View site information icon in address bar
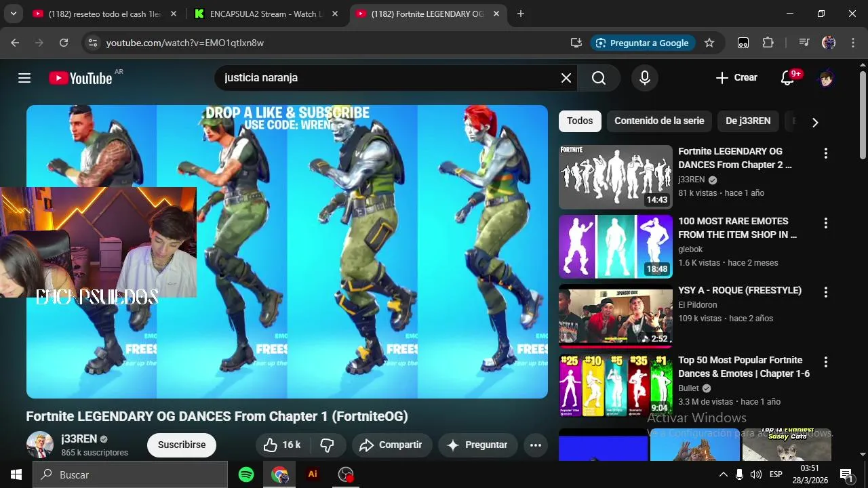Viewport: 868px width, 488px height. 93,43
